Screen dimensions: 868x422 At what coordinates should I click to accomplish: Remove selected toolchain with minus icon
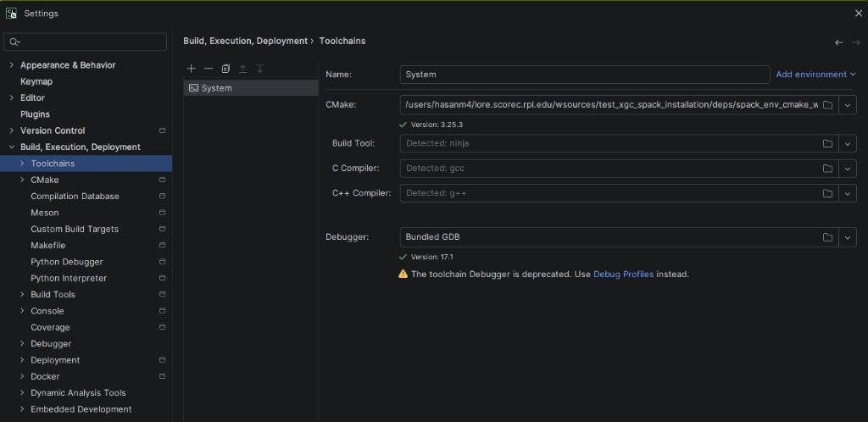(x=209, y=69)
